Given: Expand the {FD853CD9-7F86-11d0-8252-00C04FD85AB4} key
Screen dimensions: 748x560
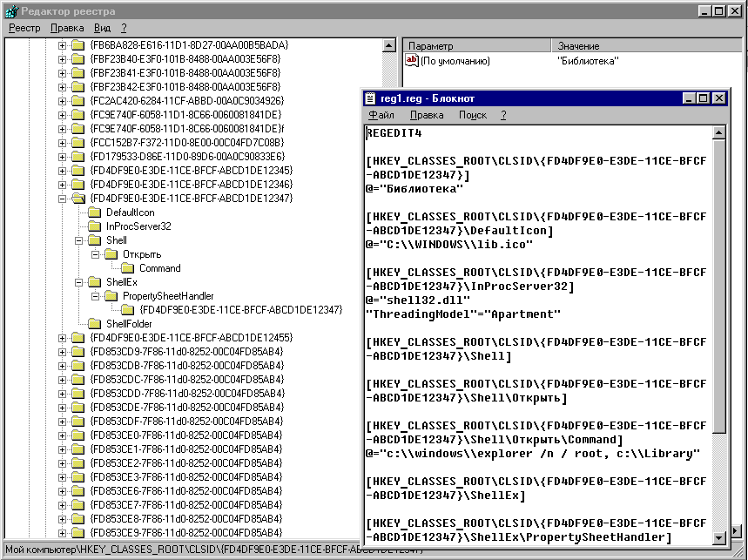Looking at the screenshot, I should click(62, 352).
